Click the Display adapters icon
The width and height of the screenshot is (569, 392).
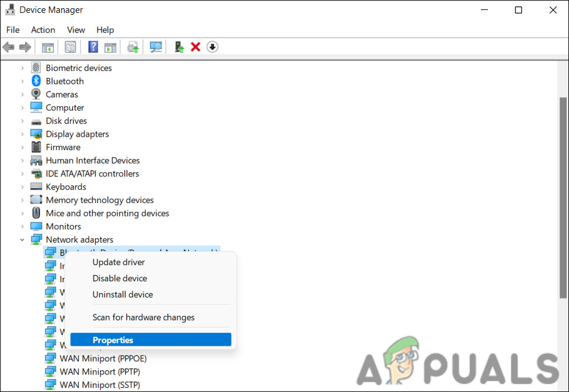(x=36, y=134)
